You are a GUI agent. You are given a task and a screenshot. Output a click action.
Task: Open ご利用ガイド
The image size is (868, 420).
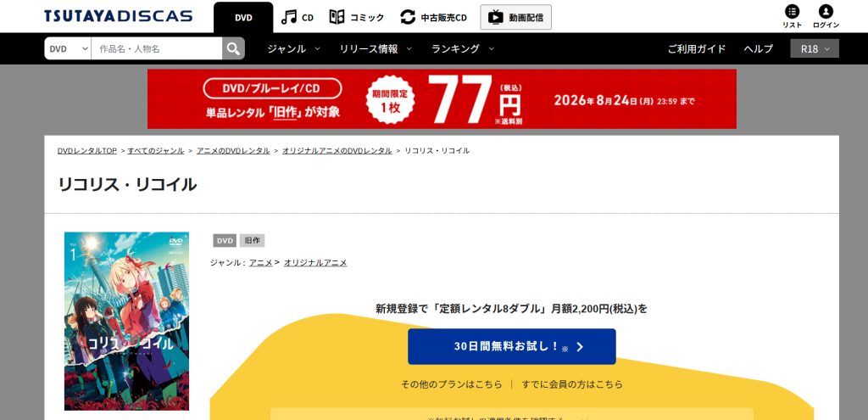pyautogui.click(x=697, y=48)
